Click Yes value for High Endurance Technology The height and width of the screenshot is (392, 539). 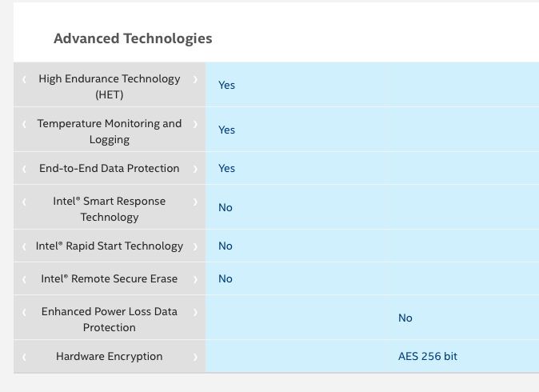(x=226, y=85)
